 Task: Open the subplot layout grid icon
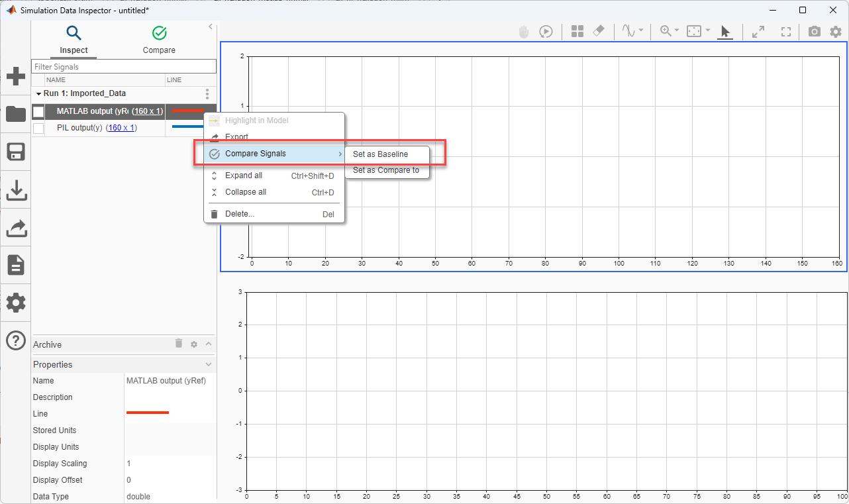577,32
